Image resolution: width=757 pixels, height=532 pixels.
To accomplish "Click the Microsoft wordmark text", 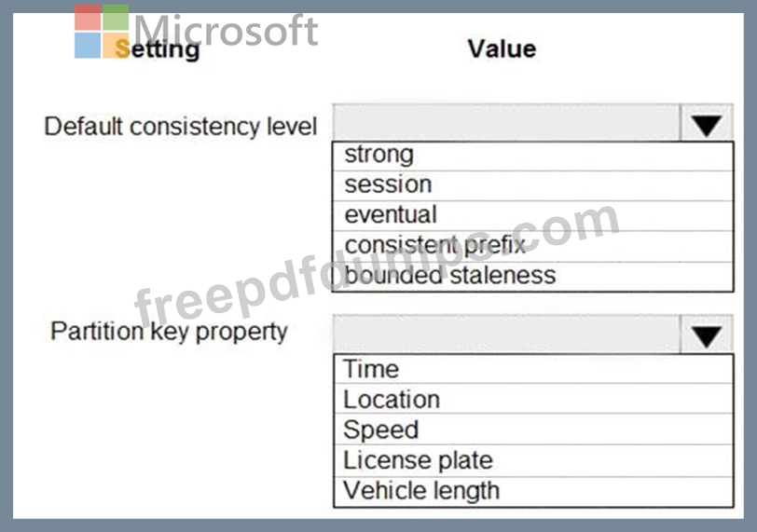I will pyautogui.click(x=226, y=30).
